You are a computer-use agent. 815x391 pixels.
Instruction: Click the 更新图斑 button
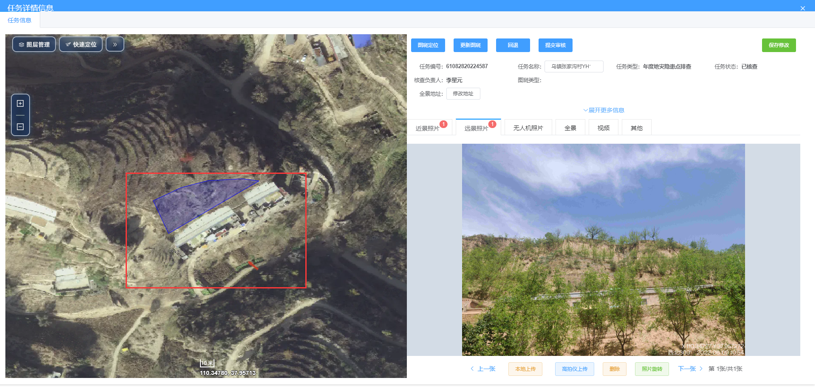tap(470, 45)
